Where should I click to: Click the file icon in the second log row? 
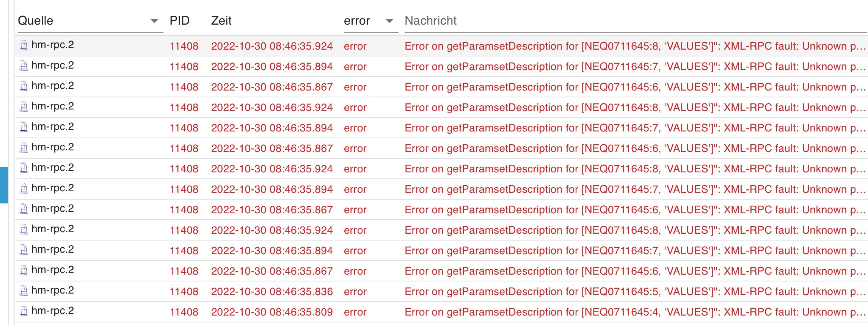[x=24, y=66]
